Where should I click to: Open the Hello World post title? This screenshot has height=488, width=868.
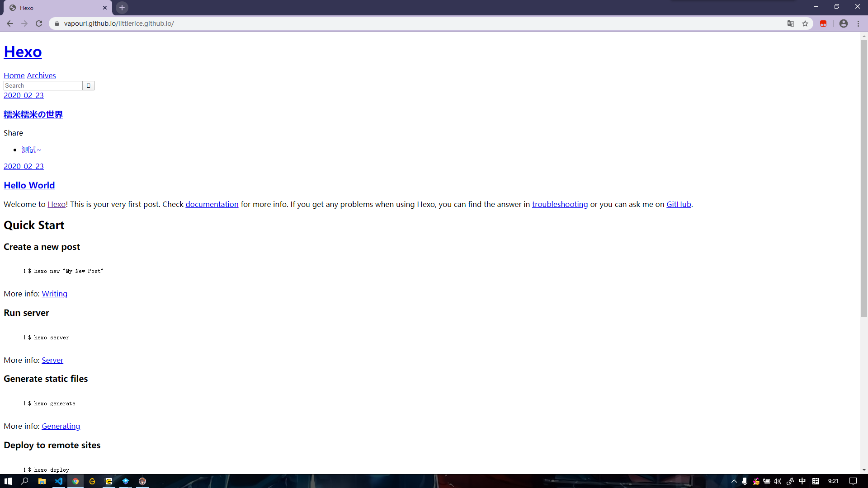click(x=29, y=185)
